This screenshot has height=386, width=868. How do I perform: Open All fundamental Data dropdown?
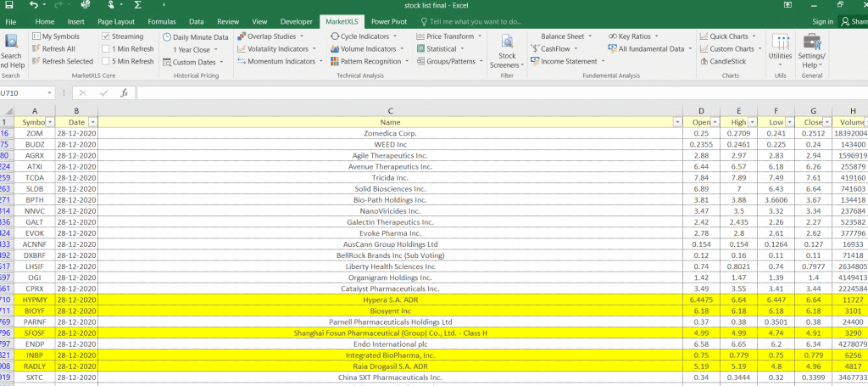pos(690,48)
